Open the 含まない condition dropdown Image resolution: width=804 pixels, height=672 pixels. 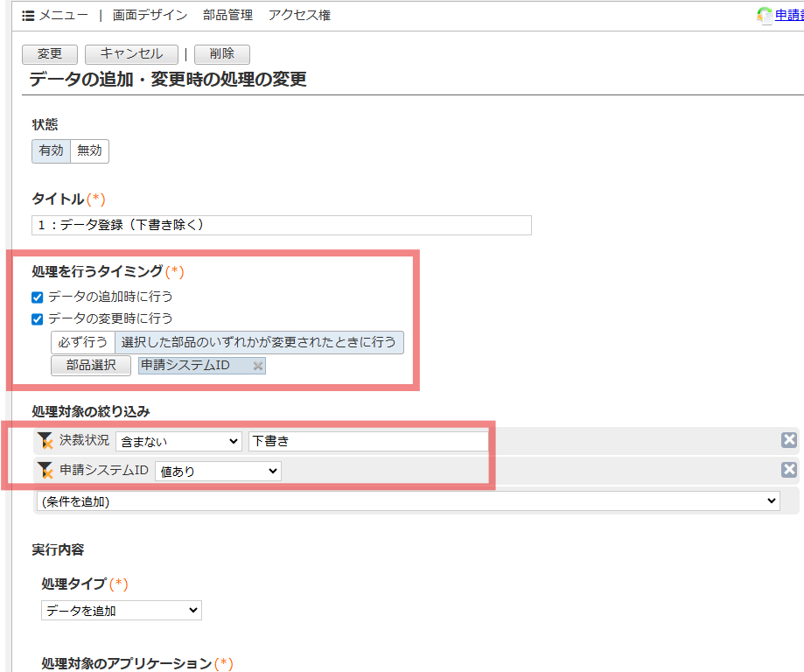coord(178,442)
